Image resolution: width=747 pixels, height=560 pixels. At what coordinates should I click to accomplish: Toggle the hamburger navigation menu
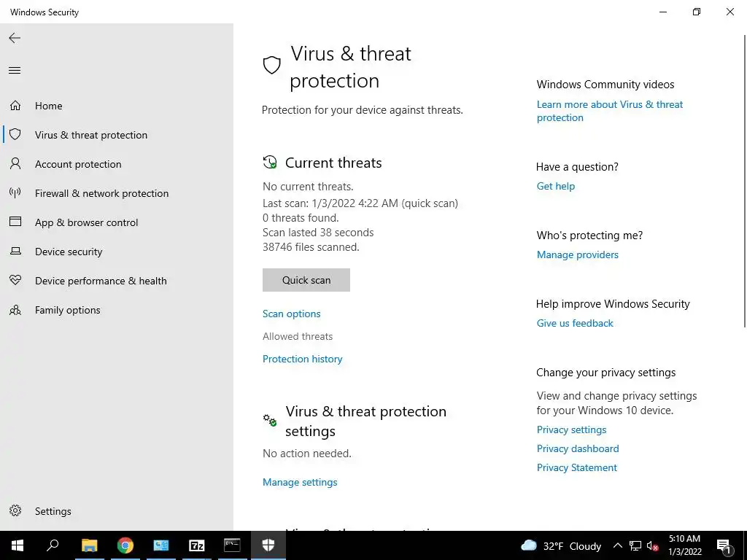coord(15,71)
